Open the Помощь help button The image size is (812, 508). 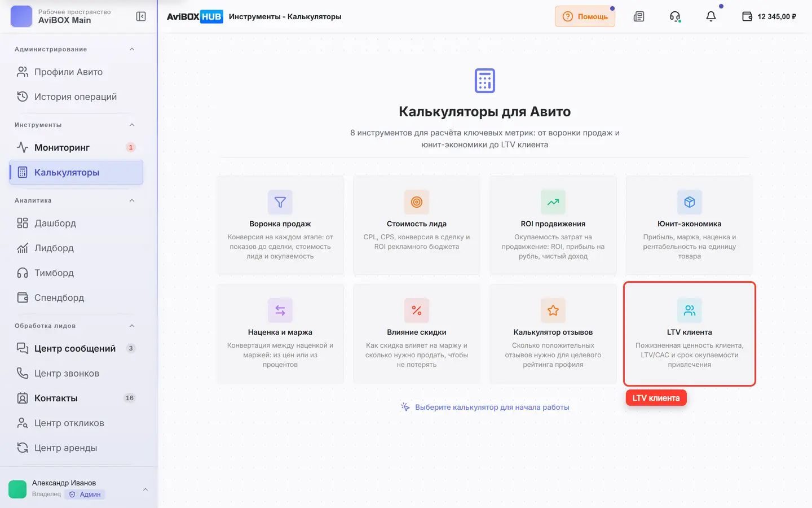585,16
